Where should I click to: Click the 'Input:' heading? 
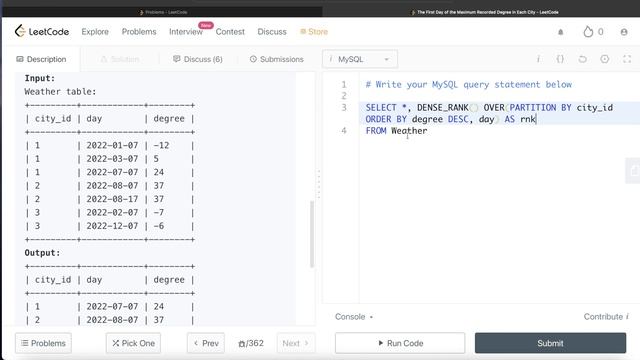click(40, 78)
